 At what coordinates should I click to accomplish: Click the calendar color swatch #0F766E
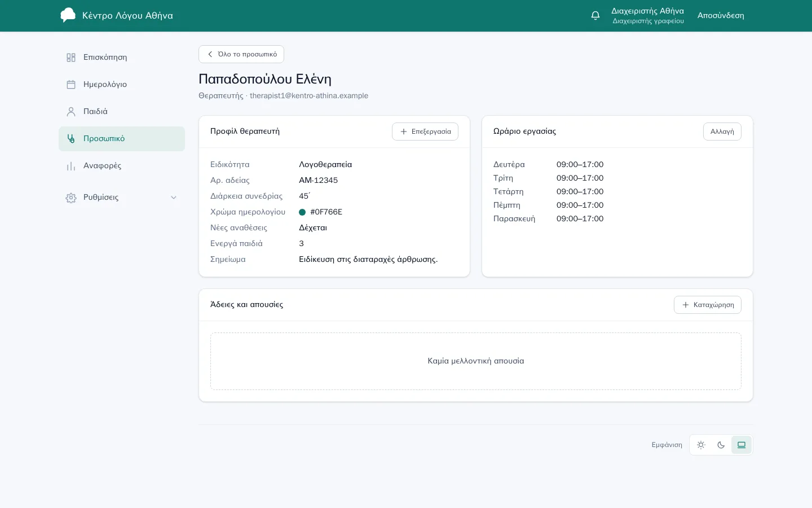(302, 212)
